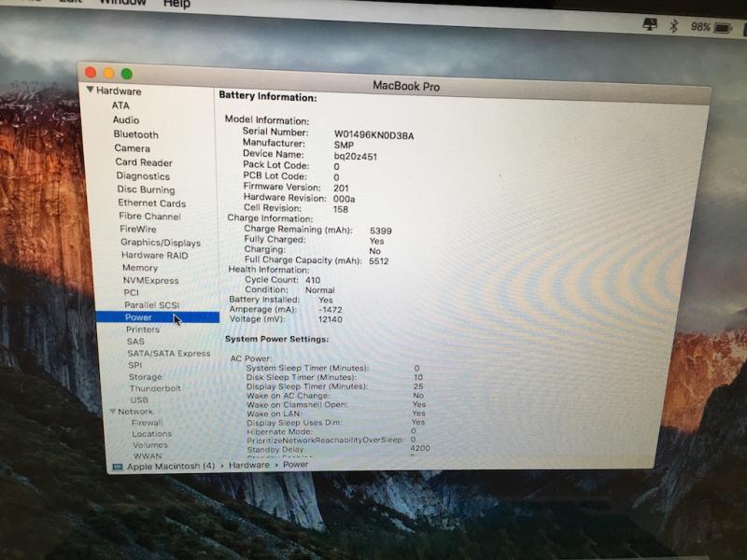Viewport: 747px width, 560px height.
Task: Select Printers in the sidebar
Action: point(143,329)
